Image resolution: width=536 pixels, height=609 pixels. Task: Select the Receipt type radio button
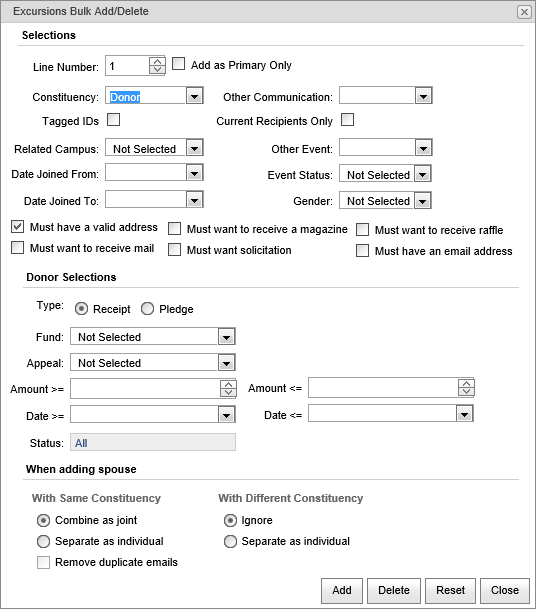81,309
